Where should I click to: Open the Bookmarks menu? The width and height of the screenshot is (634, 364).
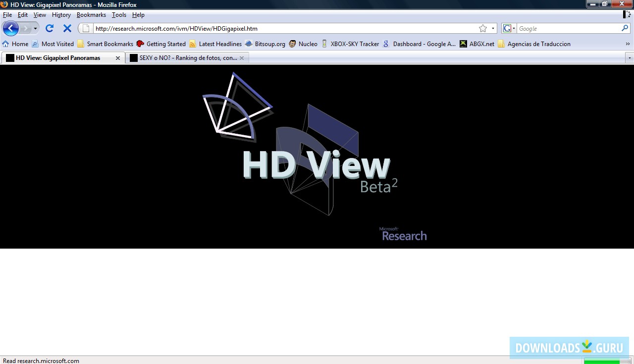point(91,15)
